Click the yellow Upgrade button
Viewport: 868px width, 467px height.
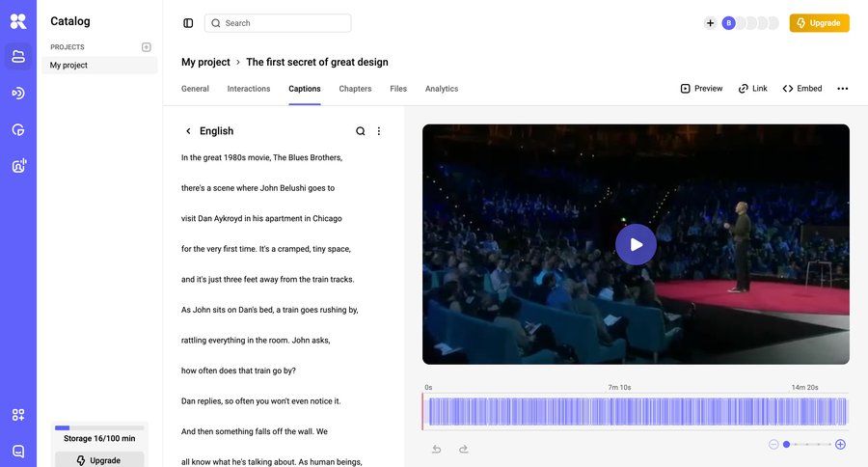click(x=819, y=23)
